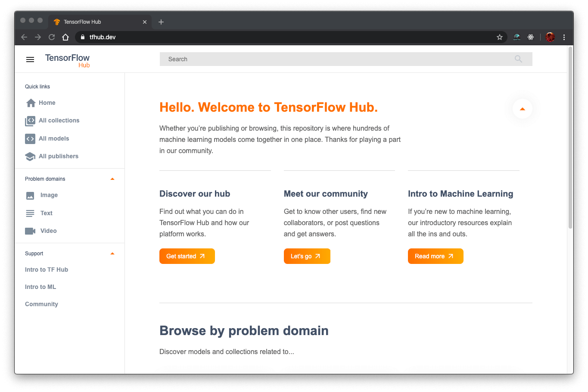
Task: Open All collections from the sidebar
Action: coord(58,120)
